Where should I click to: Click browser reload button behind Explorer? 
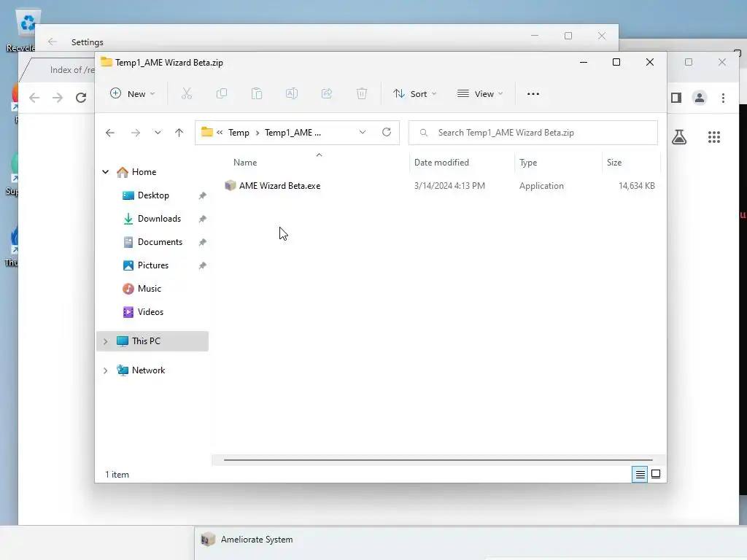81,98
